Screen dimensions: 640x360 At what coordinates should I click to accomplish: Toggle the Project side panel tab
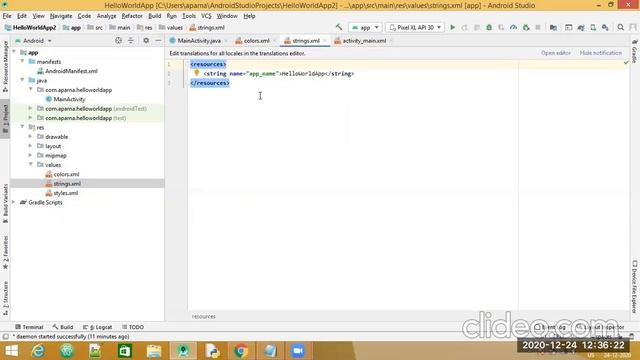click(5, 118)
